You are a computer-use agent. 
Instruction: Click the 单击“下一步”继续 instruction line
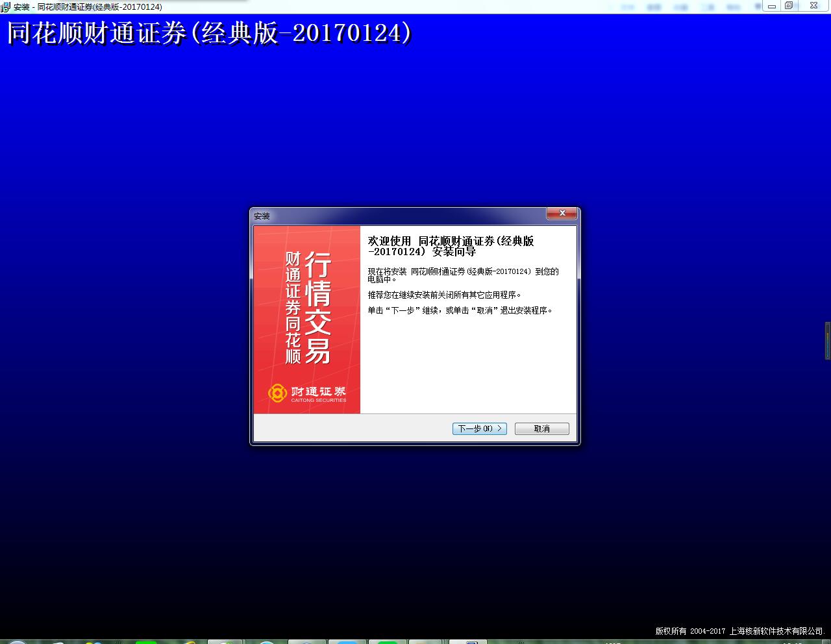[460, 310]
